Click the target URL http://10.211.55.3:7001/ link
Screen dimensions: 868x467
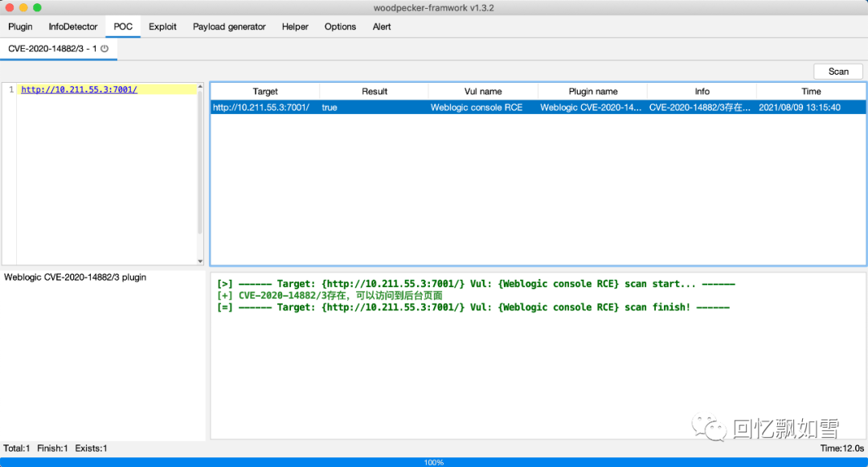tap(79, 89)
